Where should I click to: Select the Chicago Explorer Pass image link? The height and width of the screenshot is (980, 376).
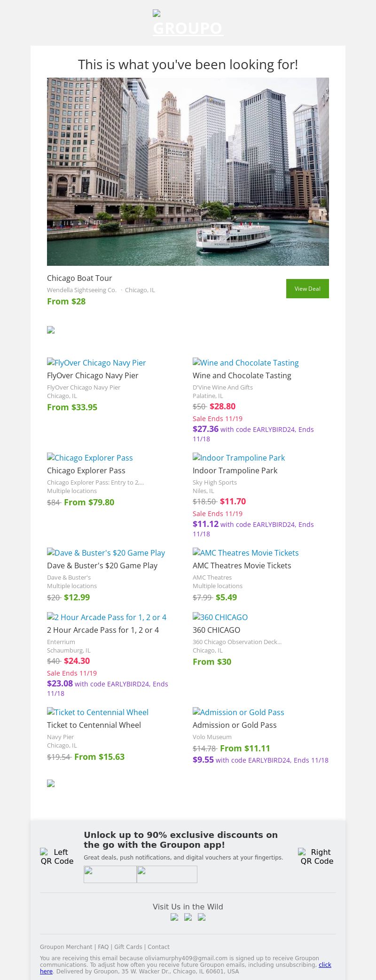coord(90,458)
